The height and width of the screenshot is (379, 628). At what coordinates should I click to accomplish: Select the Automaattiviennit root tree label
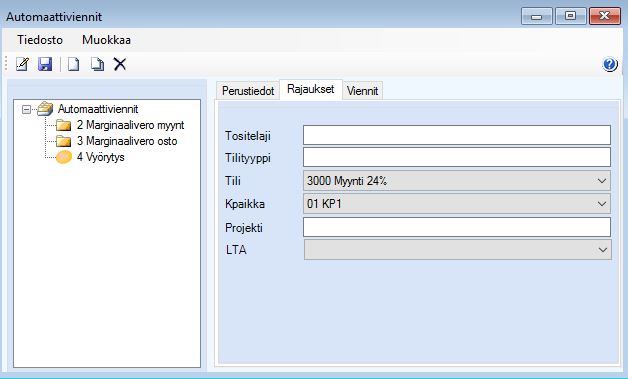98,109
